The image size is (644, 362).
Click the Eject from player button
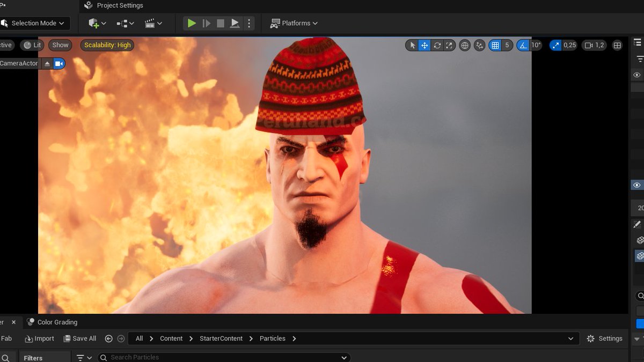[235, 23]
